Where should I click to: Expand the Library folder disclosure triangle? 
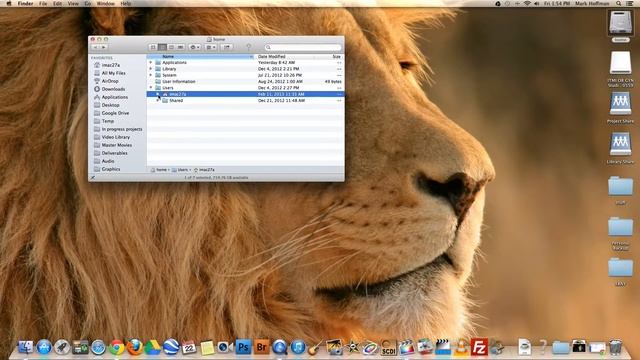[151, 69]
